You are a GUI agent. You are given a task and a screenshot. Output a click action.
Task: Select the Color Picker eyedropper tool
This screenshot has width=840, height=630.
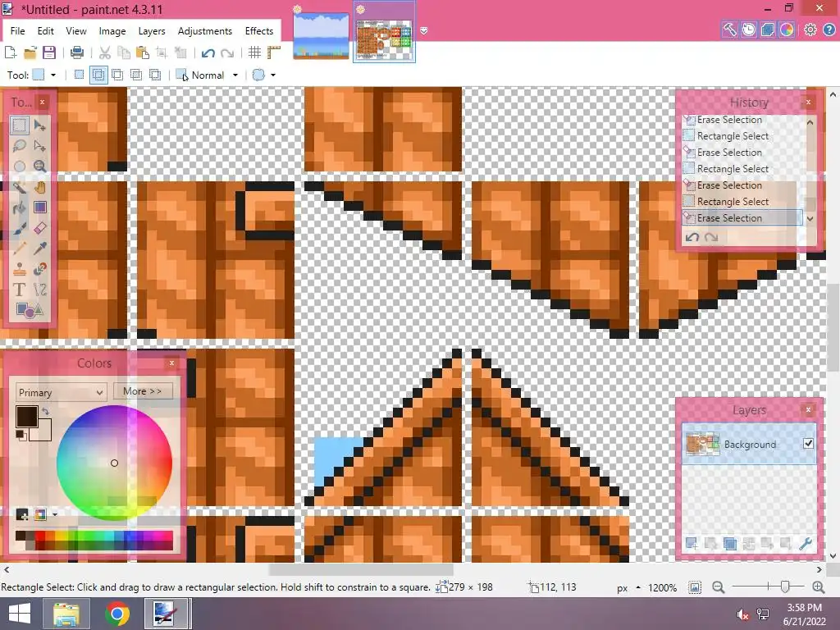[x=39, y=248]
